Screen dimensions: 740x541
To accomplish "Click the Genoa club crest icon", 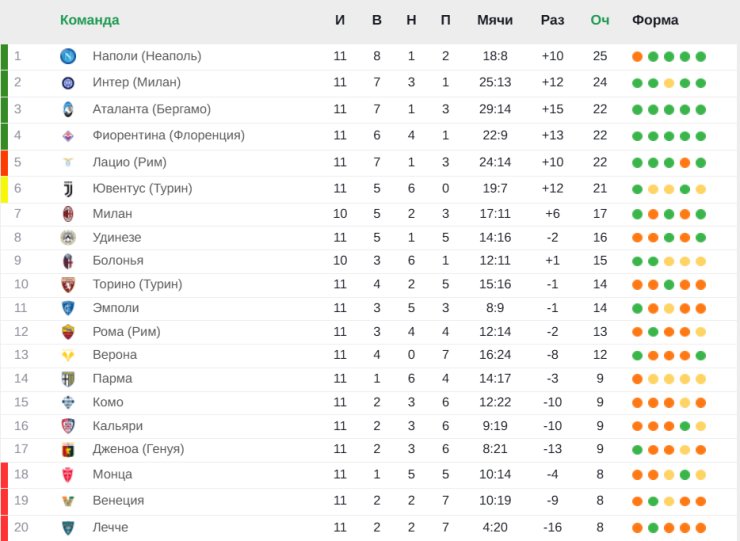I will 68,449.
